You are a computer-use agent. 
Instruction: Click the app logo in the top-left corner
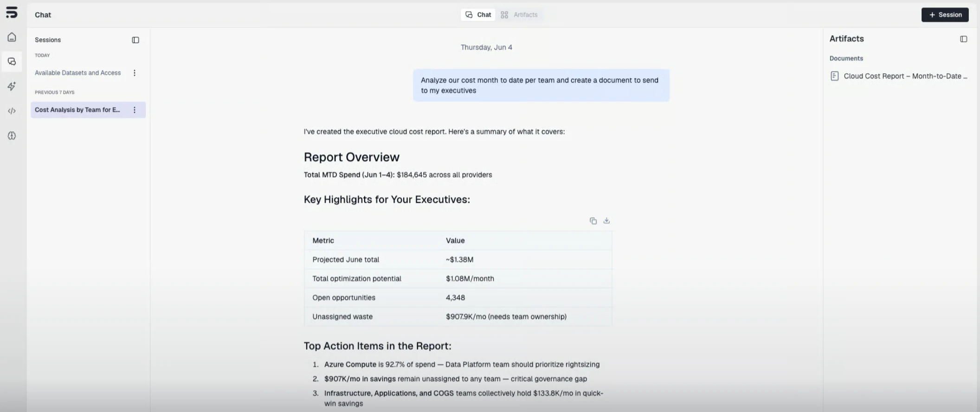pos(12,13)
